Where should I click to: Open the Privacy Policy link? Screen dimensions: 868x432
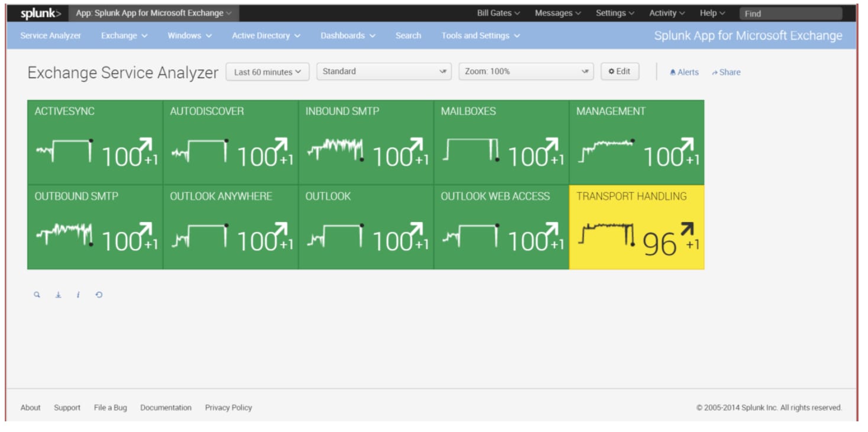click(x=229, y=408)
